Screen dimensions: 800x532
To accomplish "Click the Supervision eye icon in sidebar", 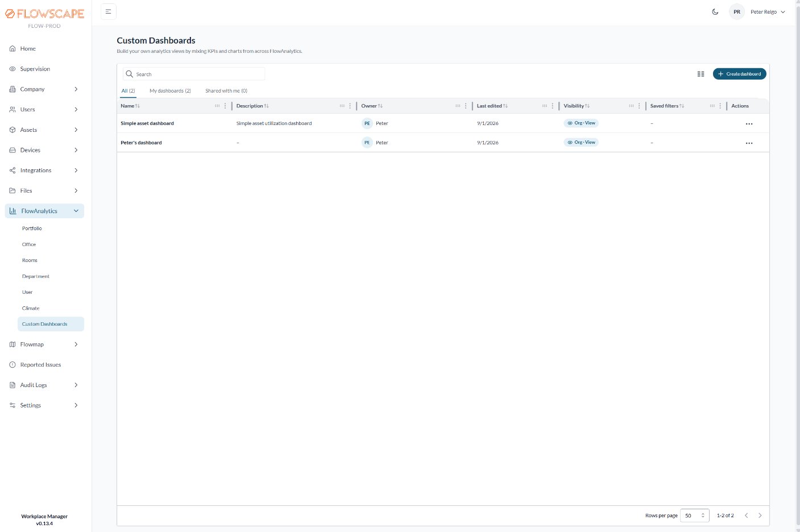I will [13, 69].
